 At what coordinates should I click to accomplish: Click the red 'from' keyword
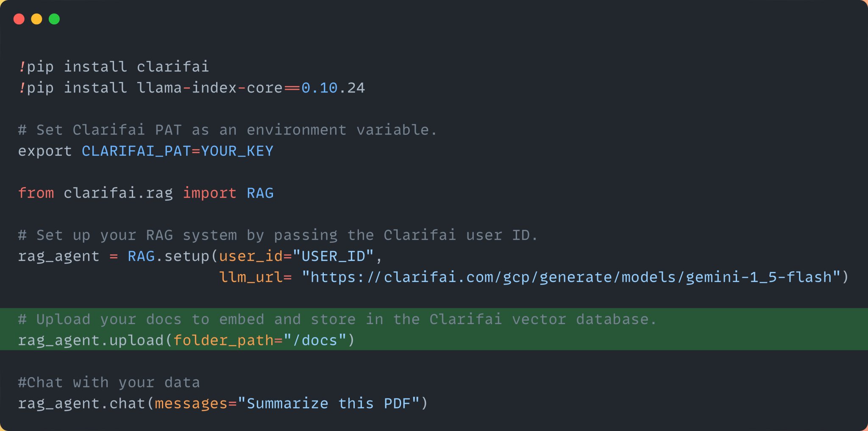point(36,193)
